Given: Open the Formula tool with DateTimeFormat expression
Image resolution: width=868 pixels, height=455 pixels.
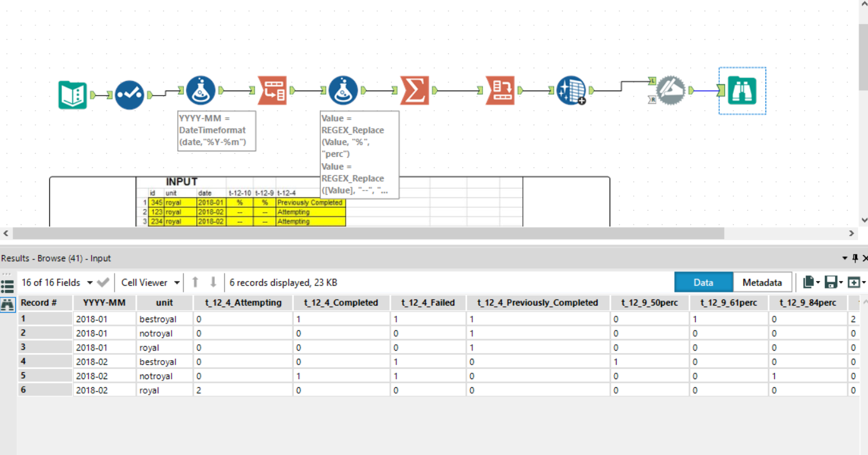Looking at the screenshot, I should click(x=201, y=90).
